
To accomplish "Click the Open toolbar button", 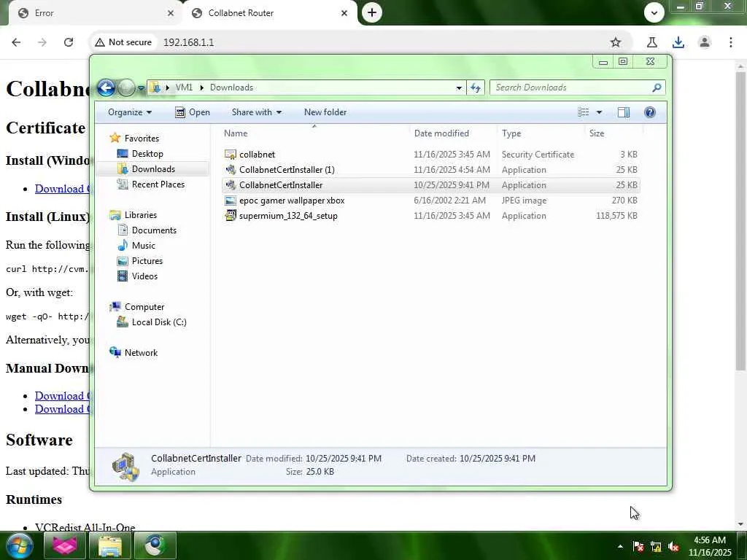I will point(193,112).
